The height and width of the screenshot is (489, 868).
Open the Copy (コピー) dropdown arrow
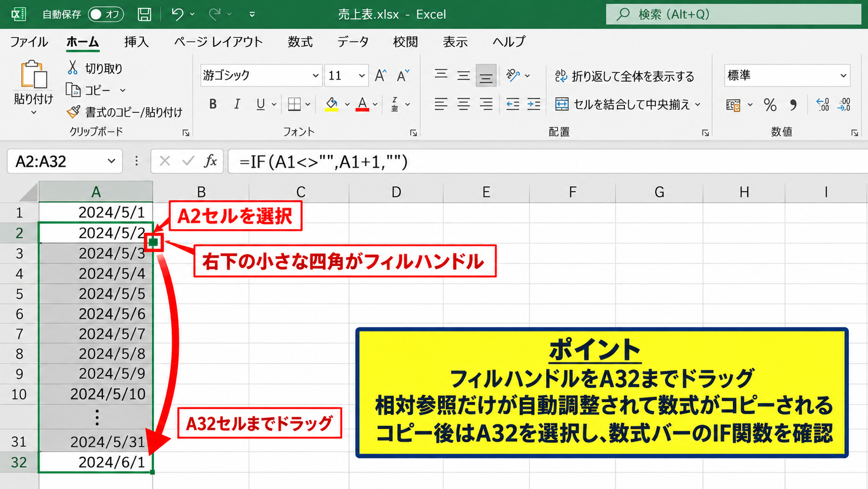[123, 90]
